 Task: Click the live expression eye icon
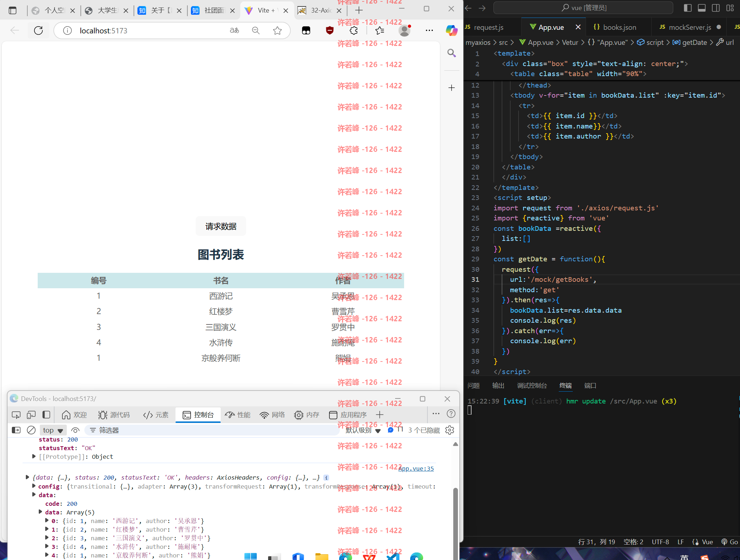tap(75, 430)
